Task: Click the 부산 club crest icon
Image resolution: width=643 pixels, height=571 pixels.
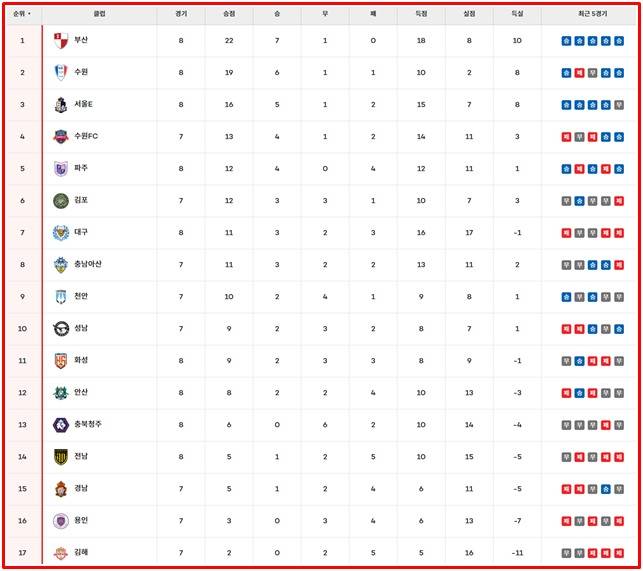Action: tap(60, 41)
